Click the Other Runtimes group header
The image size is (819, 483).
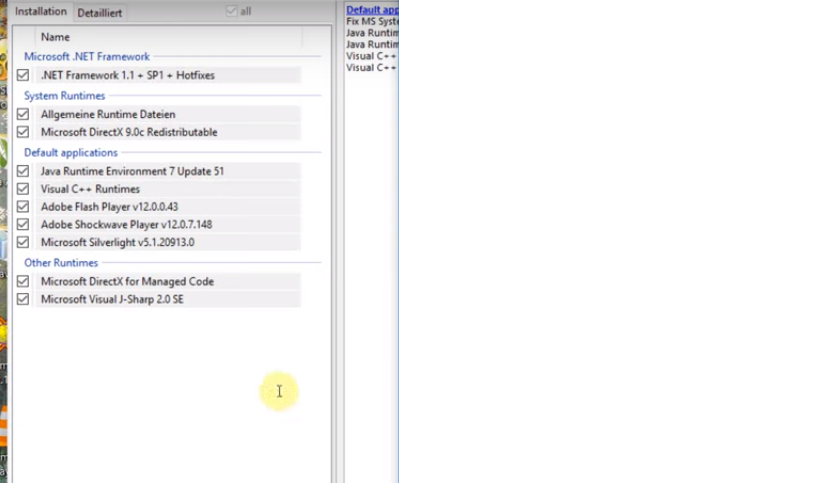[x=60, y=263]
